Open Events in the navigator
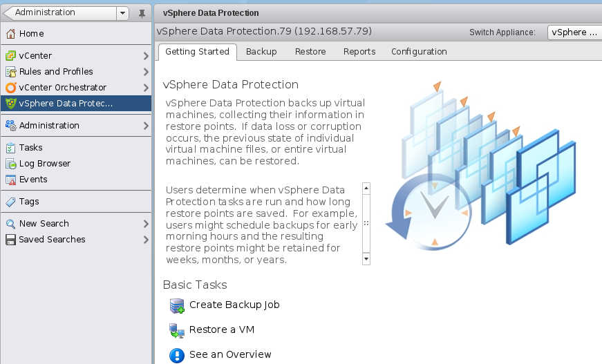Viewport: 602px width, 364px height. coord(76,180)
